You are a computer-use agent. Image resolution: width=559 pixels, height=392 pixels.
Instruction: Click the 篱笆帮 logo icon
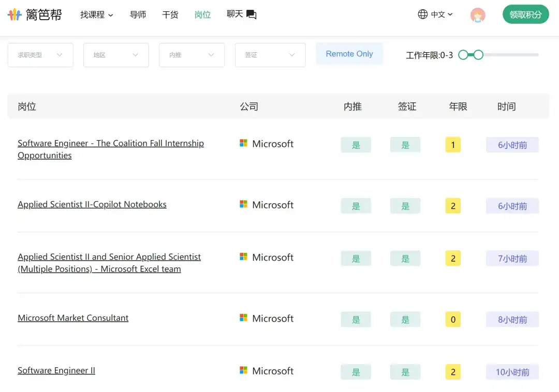(14, 14)
